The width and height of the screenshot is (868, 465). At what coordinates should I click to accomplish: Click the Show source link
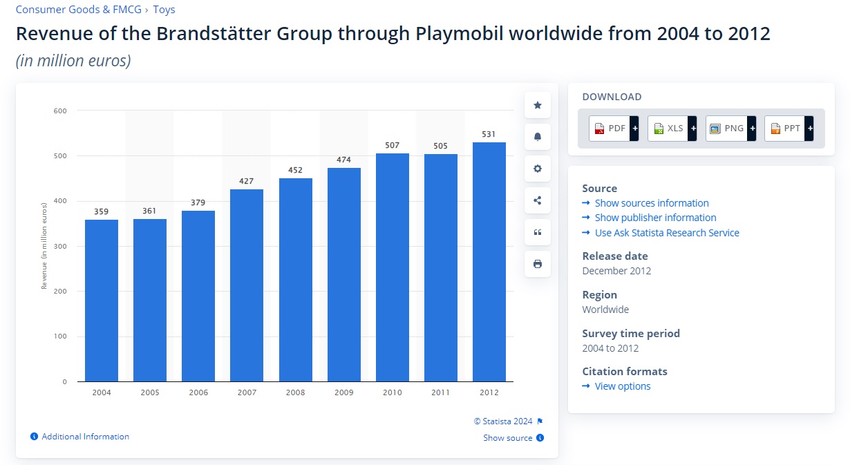[x=508, y=437]
